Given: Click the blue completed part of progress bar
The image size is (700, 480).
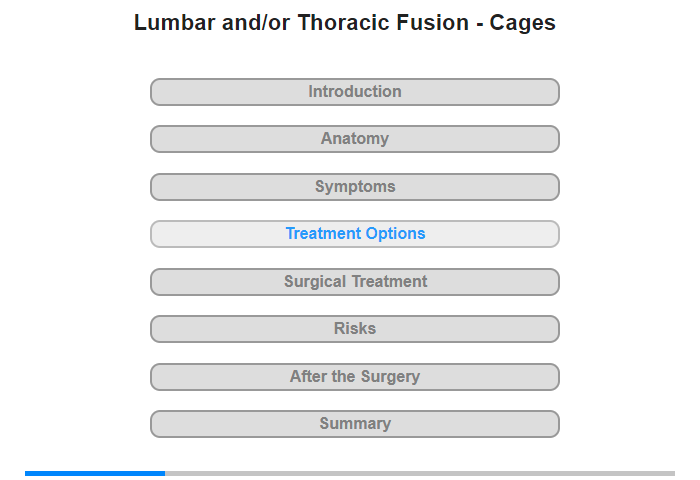Looking at the screenshot, I should [x=95, y=473].
